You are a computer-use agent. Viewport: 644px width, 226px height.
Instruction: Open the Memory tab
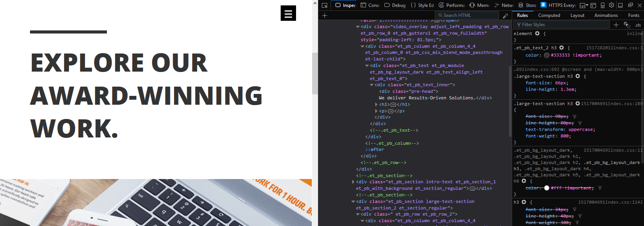coord(479,5)
